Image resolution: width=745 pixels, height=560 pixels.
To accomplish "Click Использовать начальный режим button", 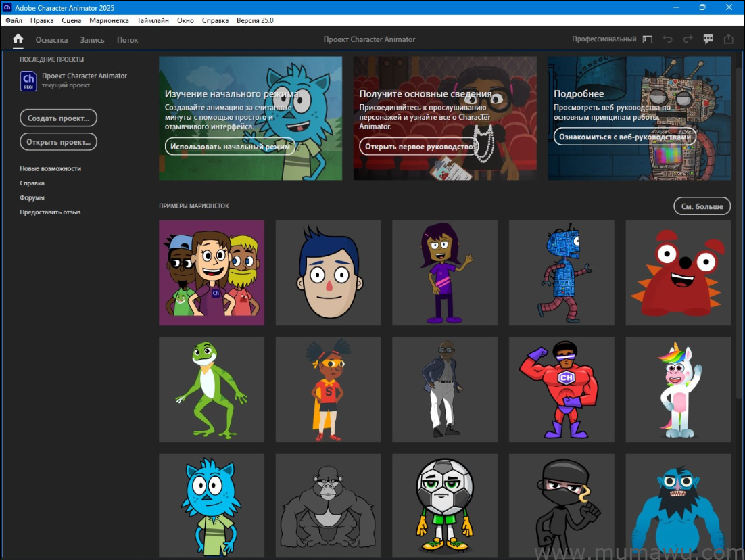I will (230, 147).
